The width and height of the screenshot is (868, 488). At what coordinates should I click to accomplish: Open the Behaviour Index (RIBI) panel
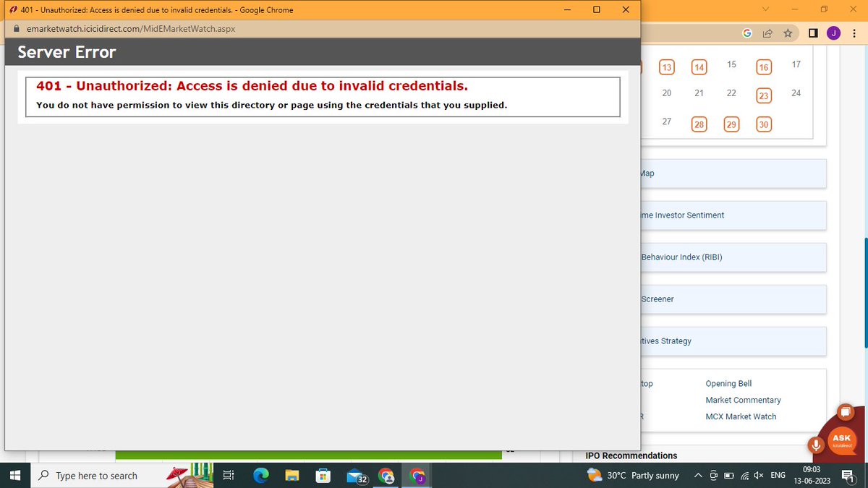(733, 257)
